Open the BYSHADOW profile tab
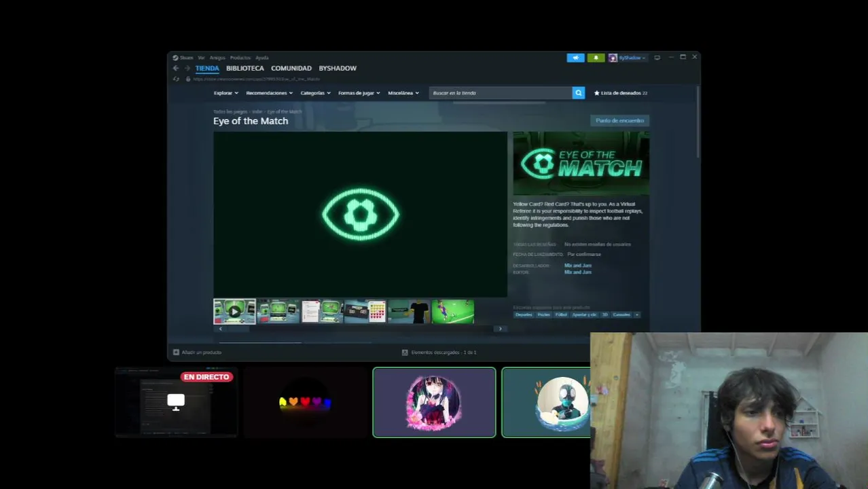Screen dimensions: 868x489 [x=338, y=69]
